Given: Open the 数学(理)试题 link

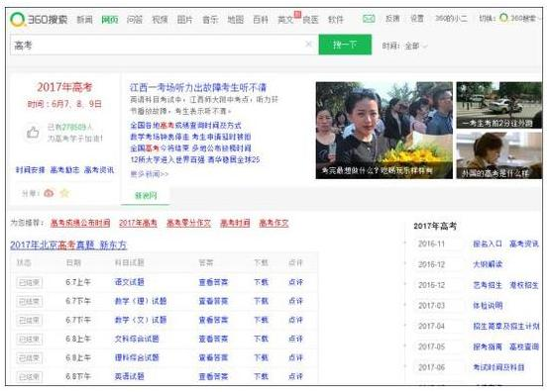Looking at the screenshot, I should tap(141, 301).
